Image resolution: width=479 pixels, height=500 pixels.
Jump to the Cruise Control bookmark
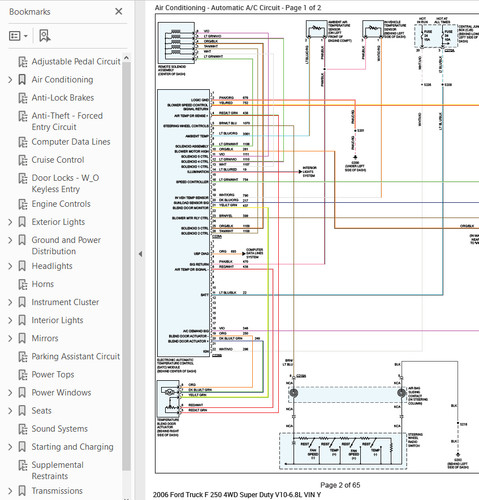click(58, 160)
